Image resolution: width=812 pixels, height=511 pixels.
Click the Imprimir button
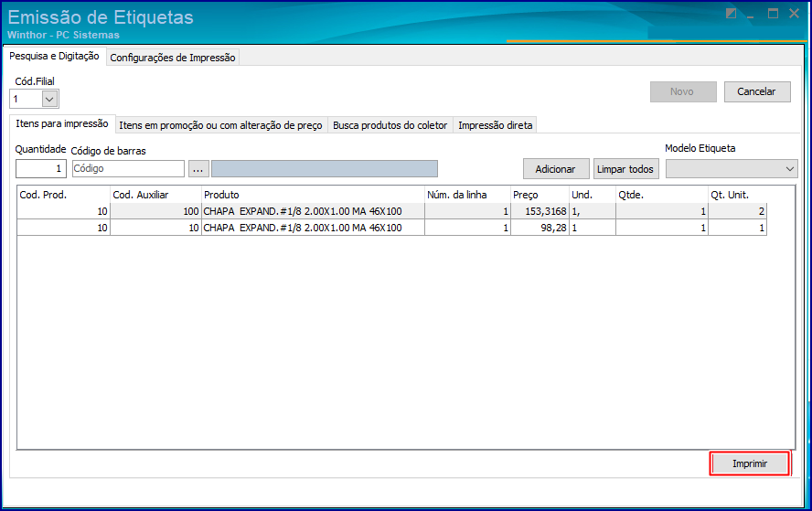click(x=750, y=463)
